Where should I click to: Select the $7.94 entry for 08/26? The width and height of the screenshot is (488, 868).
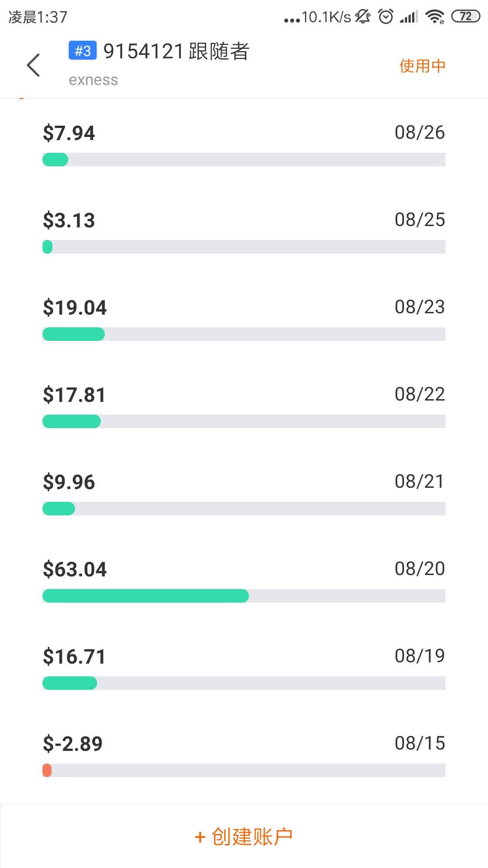tap(69, 133)
